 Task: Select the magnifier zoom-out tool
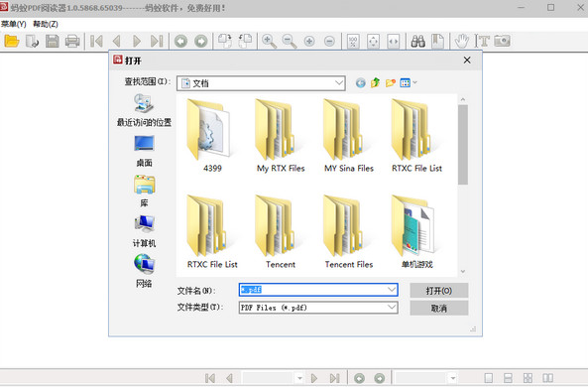[290, 41]
